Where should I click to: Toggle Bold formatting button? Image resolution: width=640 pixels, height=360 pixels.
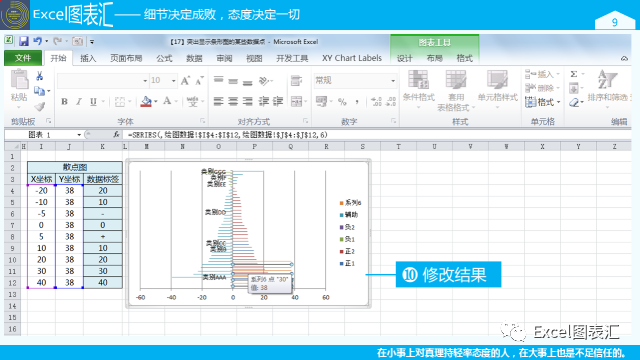click(64, 102)
